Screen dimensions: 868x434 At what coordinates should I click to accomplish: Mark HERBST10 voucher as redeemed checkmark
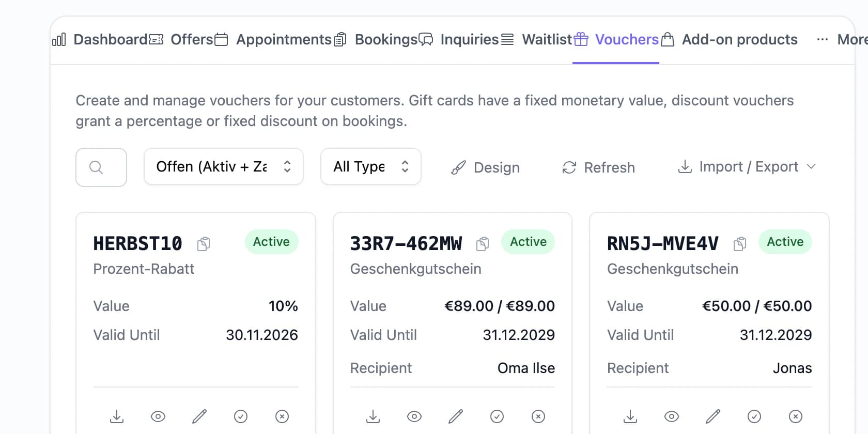tap(241, 416)
